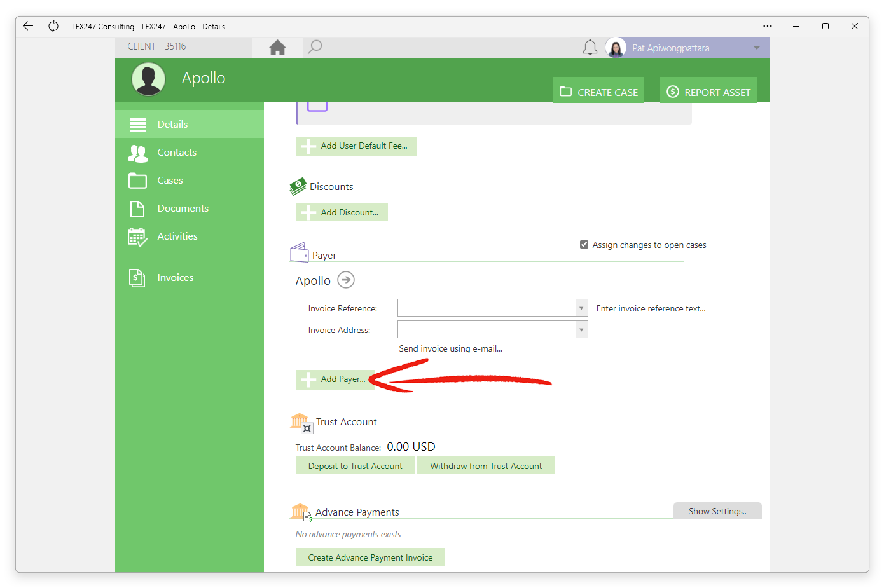Click the 0.00 USD balance value
Image resolution: width=884 pixels, height=588 pixels.
[x=411, y=447]
